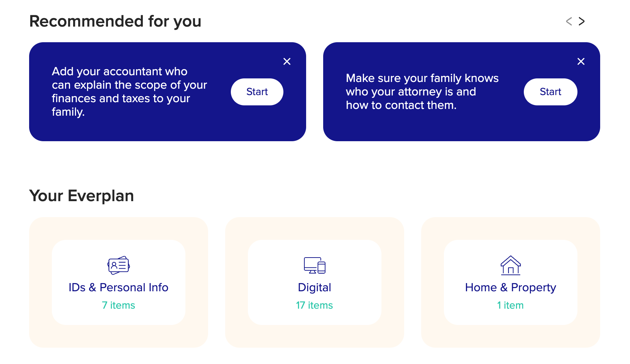Select the 'Your Everplan' heading
The image size is (630, 364).
click(x=81, y=195)
